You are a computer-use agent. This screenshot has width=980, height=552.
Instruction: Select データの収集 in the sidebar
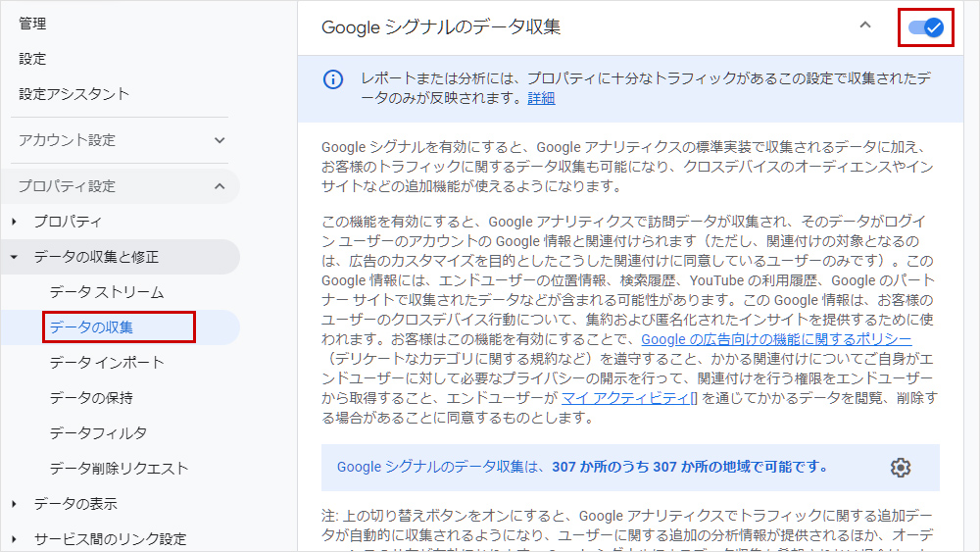coord(91,327)
